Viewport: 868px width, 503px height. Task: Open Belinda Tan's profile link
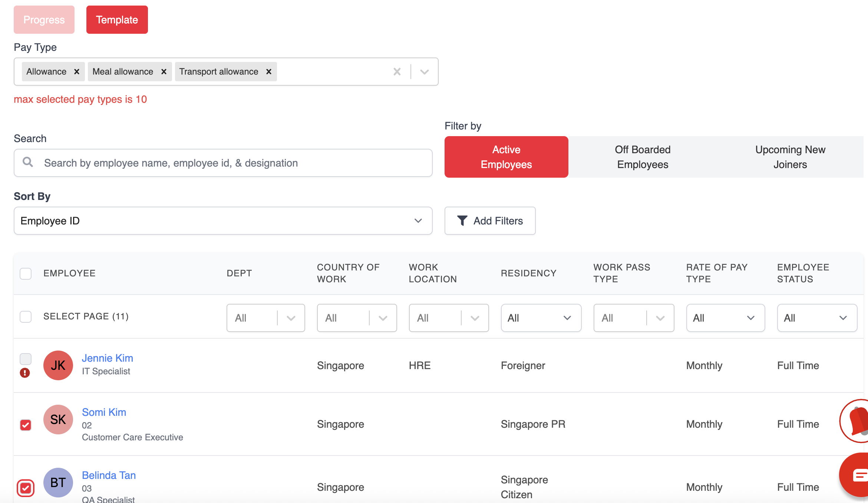pyautogui.click(x=109, y=475)
